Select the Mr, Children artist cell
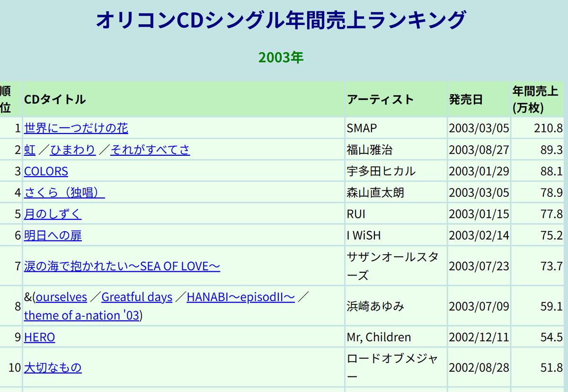The width and height of the screenshot is (568, 392). pyautogui.click(x=396, y=337)
